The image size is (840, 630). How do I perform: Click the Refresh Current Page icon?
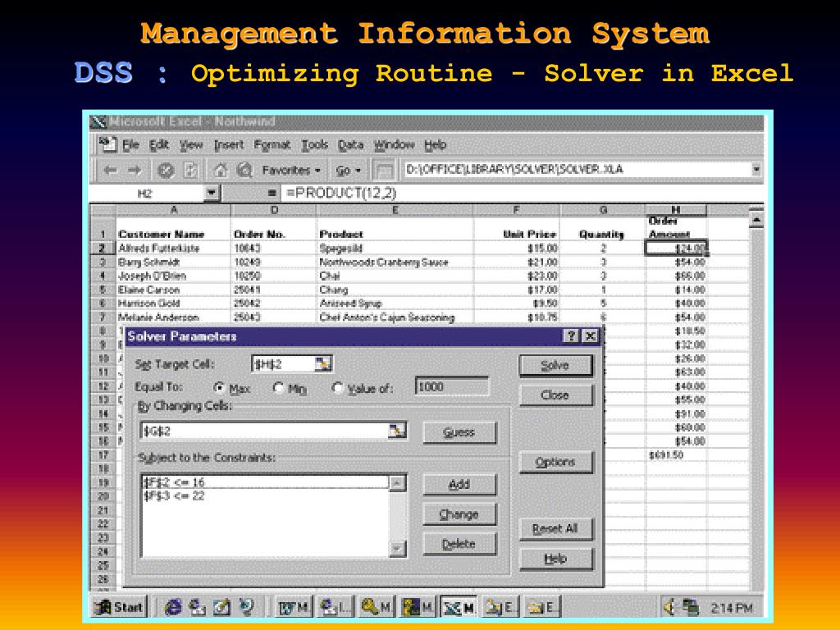point(190,171)
